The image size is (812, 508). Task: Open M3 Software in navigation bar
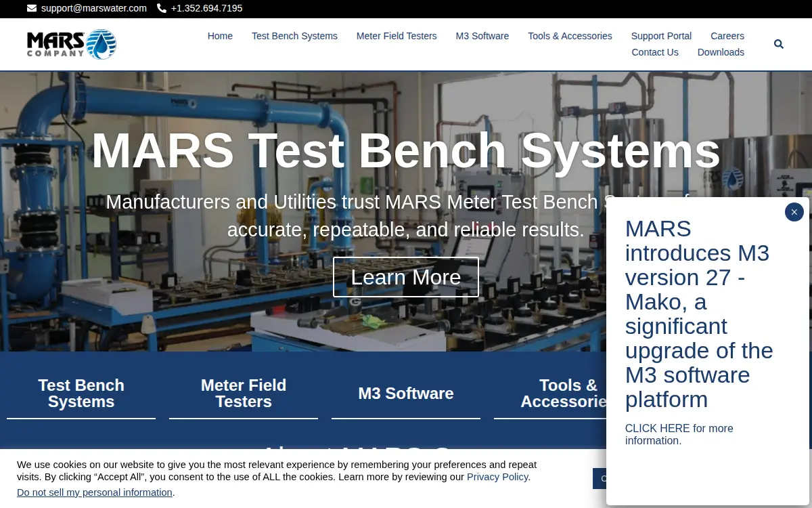482,36
